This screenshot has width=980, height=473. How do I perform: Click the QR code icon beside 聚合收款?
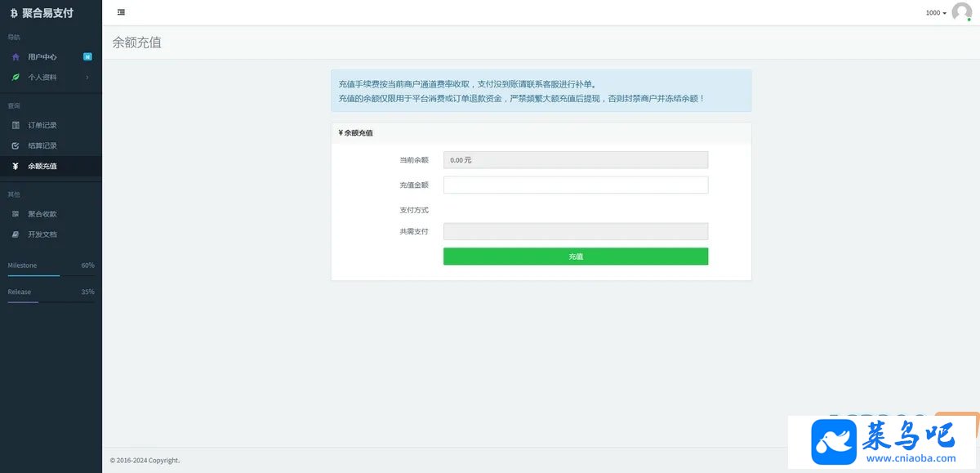click(x=16, y=214)
